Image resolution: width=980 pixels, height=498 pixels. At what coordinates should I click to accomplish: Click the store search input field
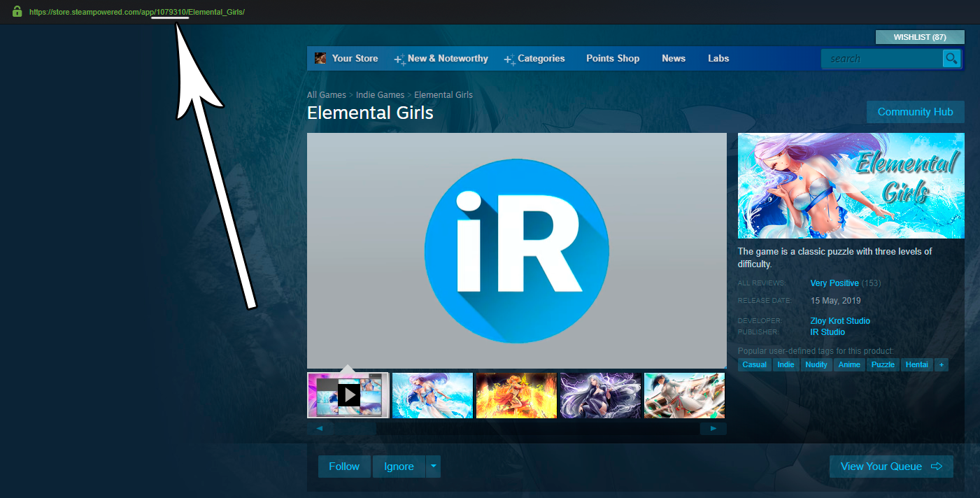tap(882, 59)
